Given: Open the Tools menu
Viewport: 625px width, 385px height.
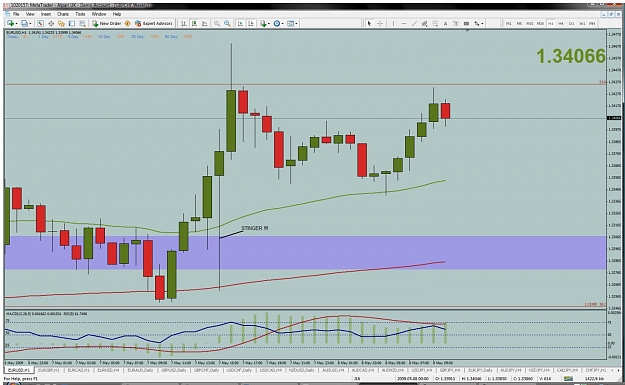Looking at the screenshot, I should pyautogui.click(x=81, y=14).
